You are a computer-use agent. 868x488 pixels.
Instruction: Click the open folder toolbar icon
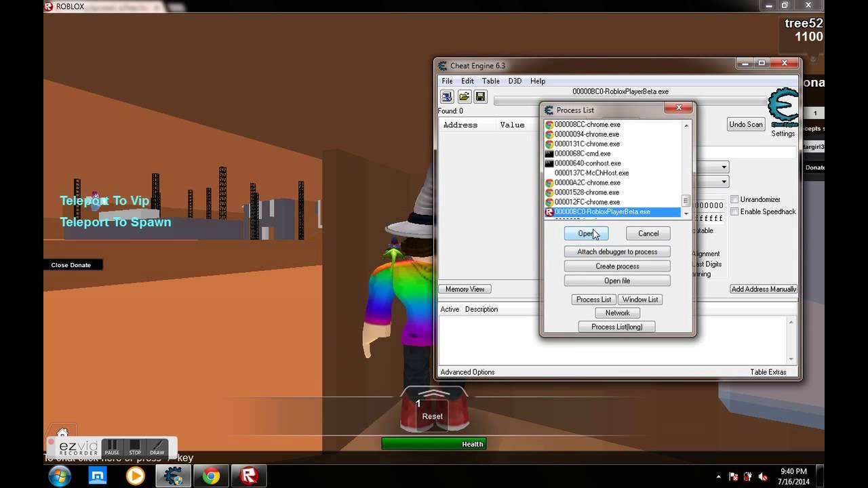pos(464,97)
